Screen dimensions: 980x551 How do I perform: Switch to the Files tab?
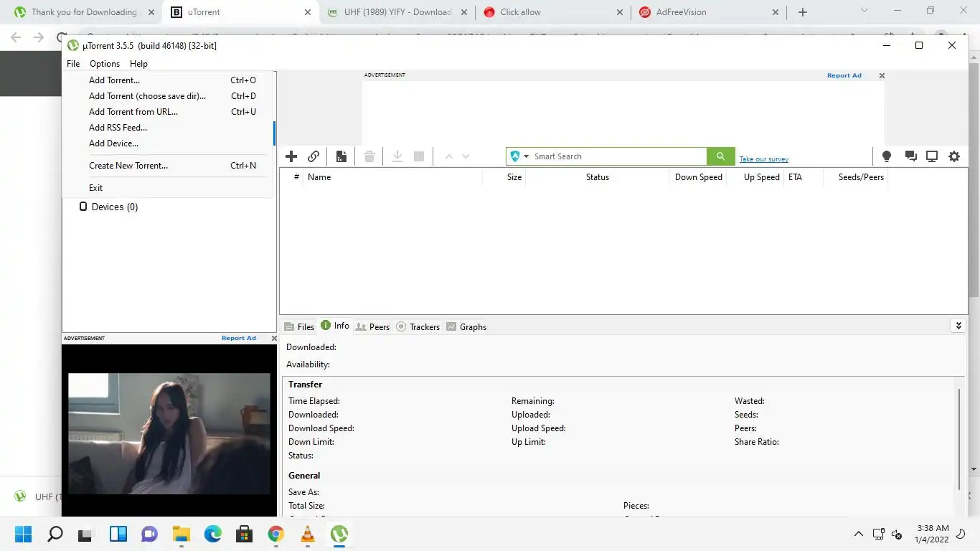(299, 326)
